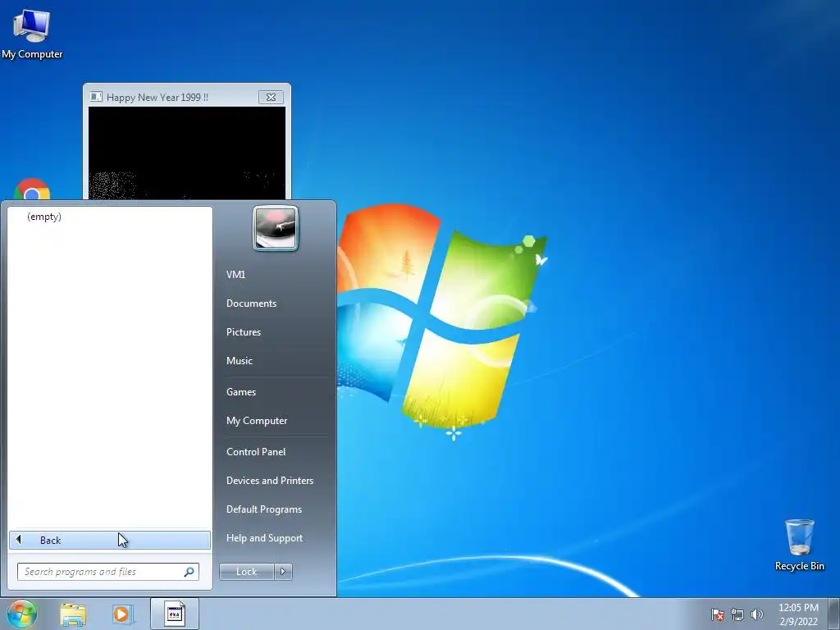
Task: Expand the shutdown options arrow
Action: (x=283, y=572)
